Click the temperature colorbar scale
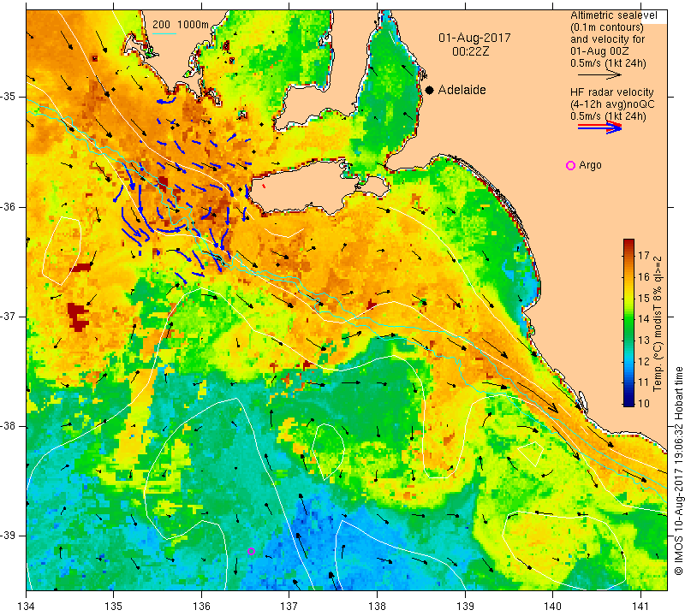The height and width of the screenshot is (616, 685). (628, 323)
